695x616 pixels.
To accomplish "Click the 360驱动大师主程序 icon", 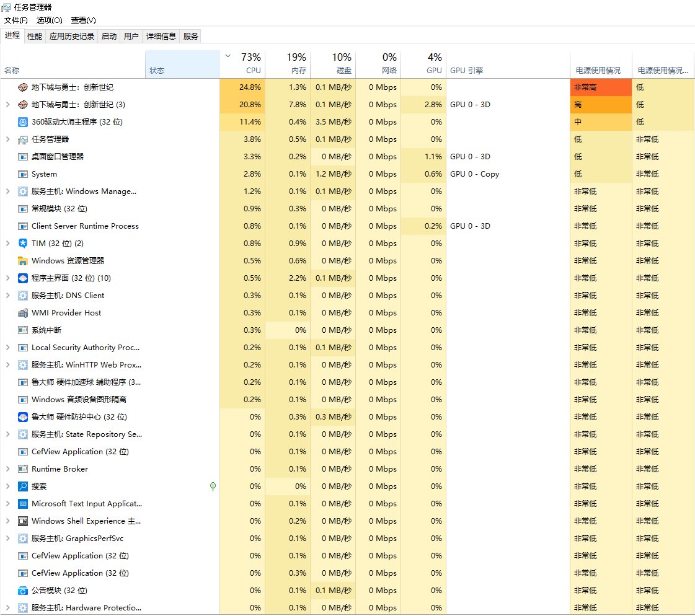I will (x=22, y=122).
